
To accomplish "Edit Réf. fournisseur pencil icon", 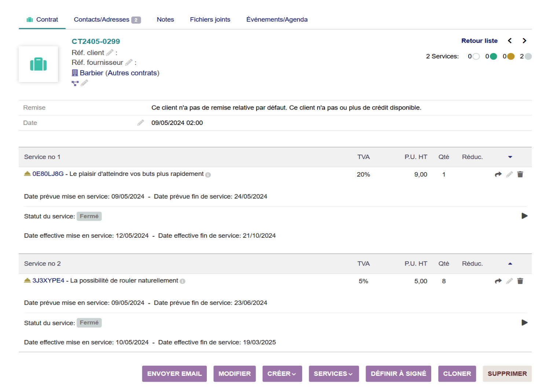I will coord(129,63).
